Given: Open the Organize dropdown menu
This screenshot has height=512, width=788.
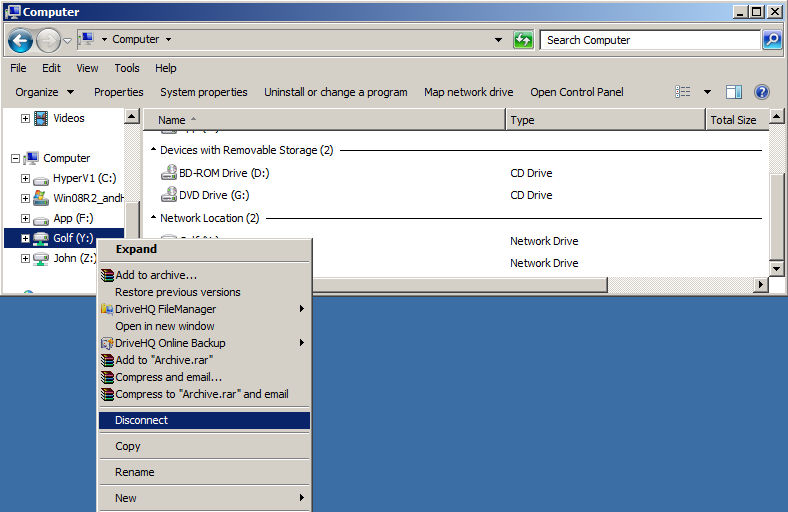Looking at the screenshot, I should (x=43, y=92).
